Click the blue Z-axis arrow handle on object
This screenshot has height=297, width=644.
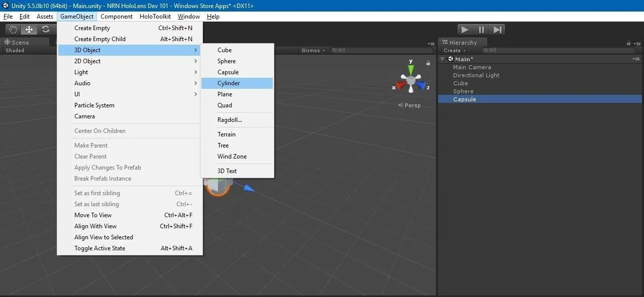click(249, 188)
